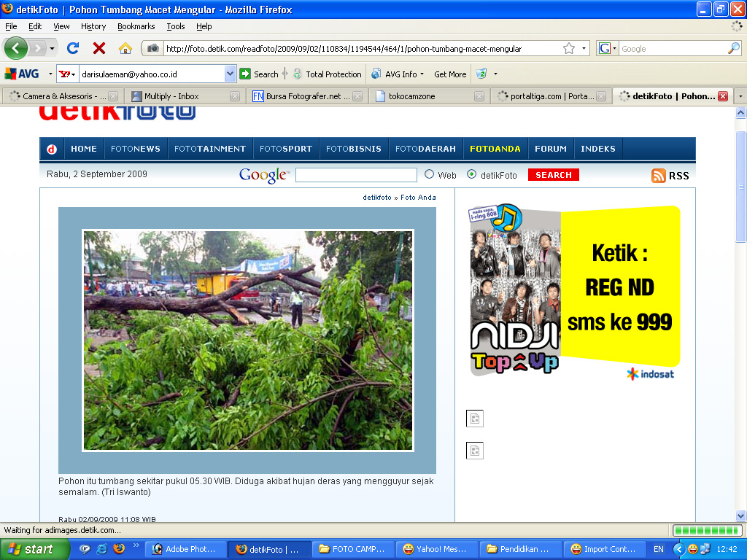Screen dimensions: 747x560
Task: Close the Bursa Fotografer.net tab
Action: 357,96
